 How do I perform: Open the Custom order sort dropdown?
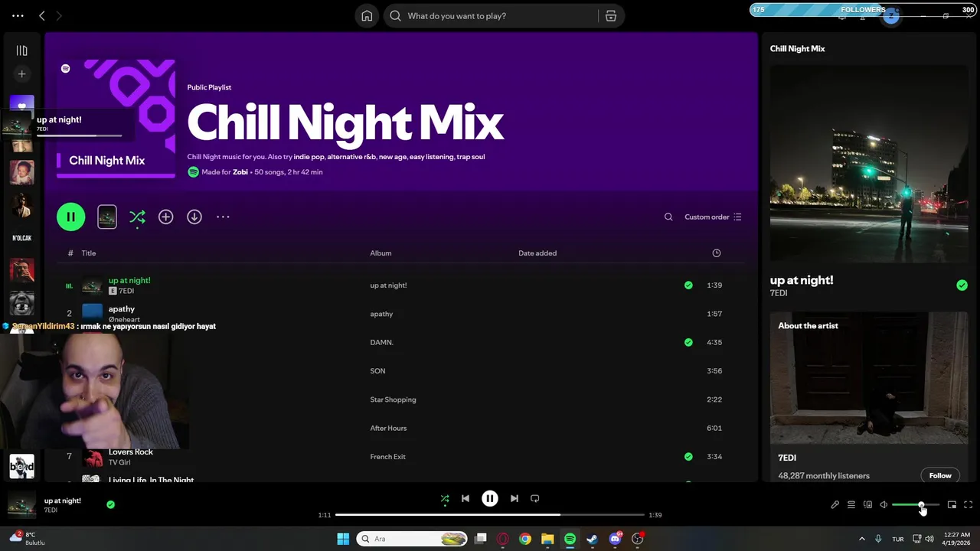click(713, 217)
